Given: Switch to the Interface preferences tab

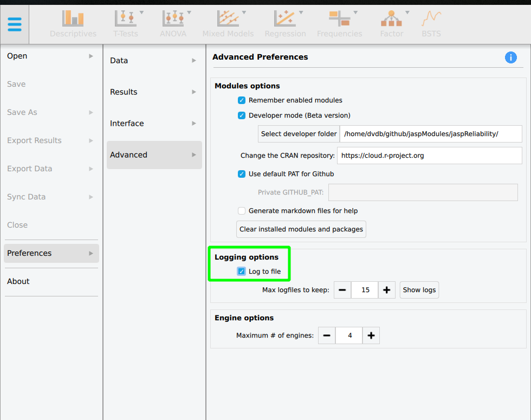Looking at the screenshot, I should 126,123.
